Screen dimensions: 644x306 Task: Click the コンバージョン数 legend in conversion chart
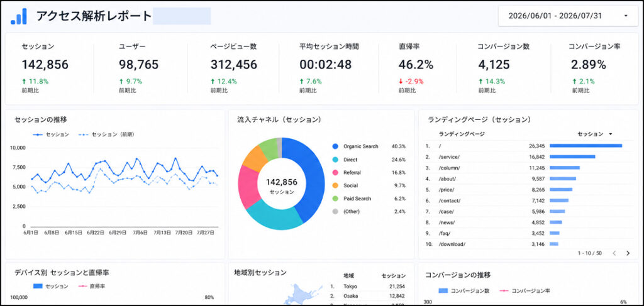[464, 291]
